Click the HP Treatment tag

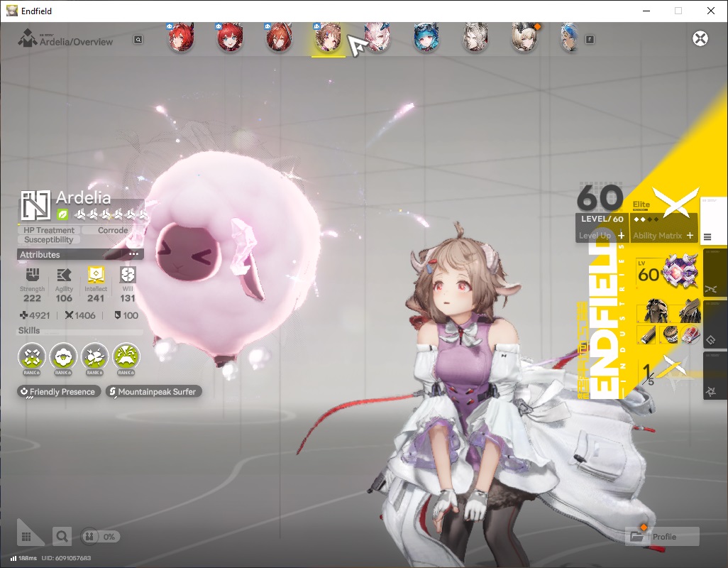tap(49, 230)
